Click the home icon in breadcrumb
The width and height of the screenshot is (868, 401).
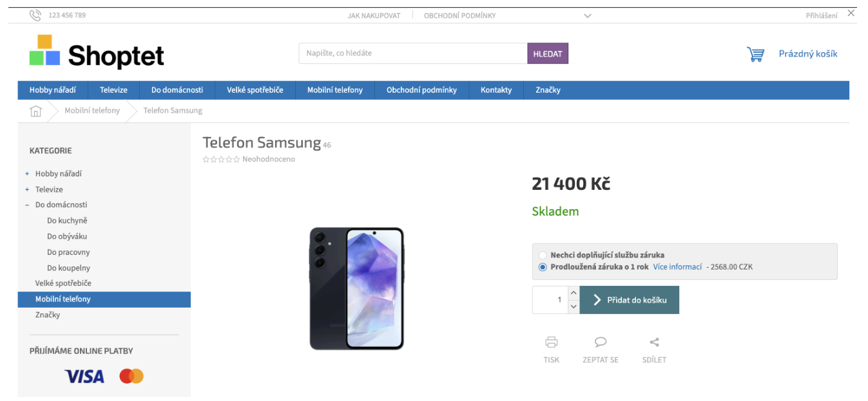point(36,111)
